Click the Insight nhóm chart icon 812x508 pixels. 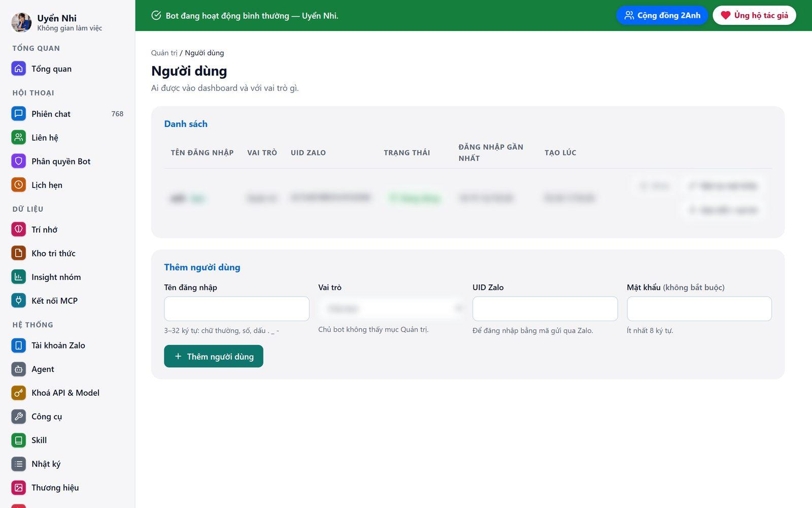click(19, 277)
